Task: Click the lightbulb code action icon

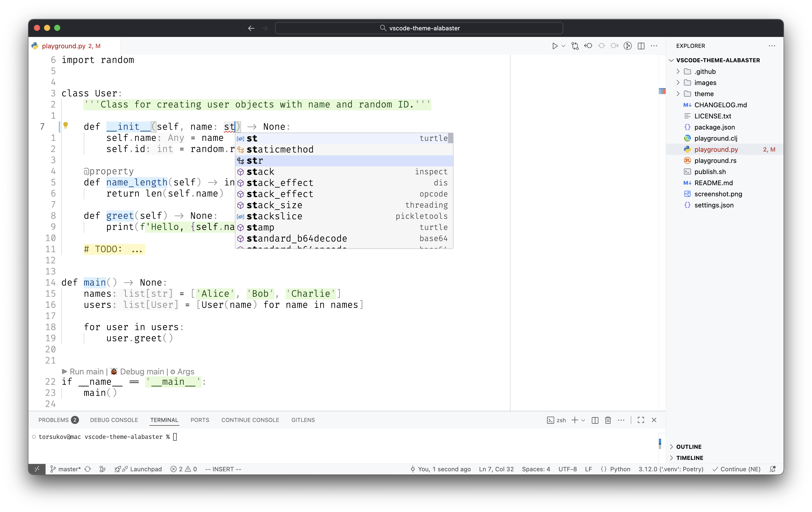Action: (x=66, y=125)
